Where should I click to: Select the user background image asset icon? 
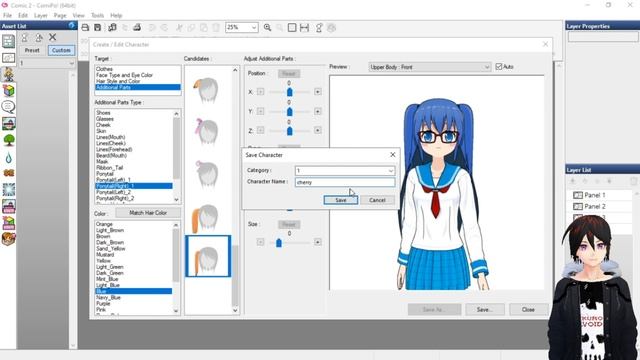[x=9, y=206]
